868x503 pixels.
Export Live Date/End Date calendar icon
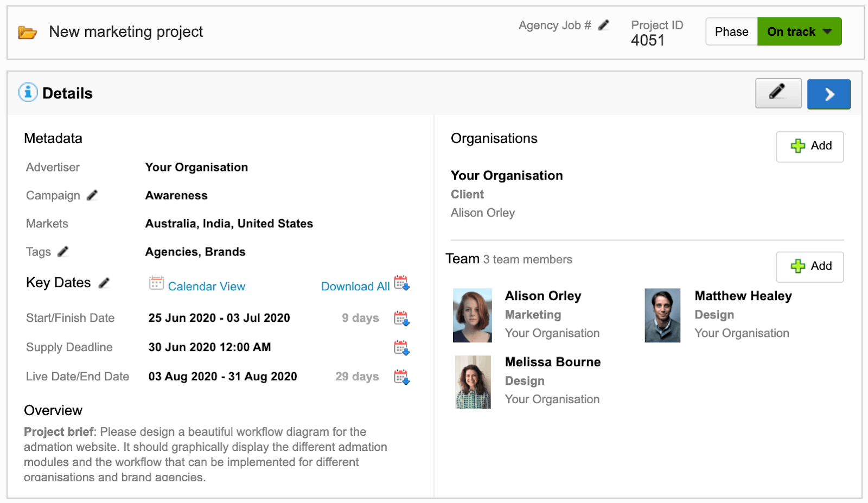[x=402, y=377]
